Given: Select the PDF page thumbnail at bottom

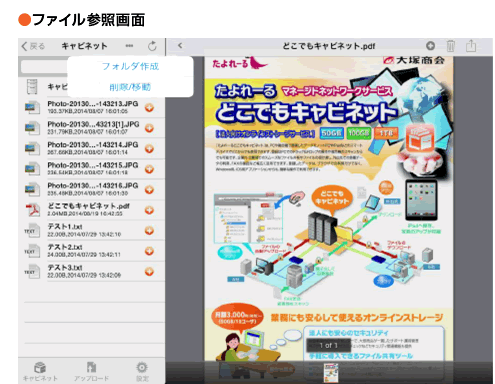Looking at the screenshot, I should point(331,373).
